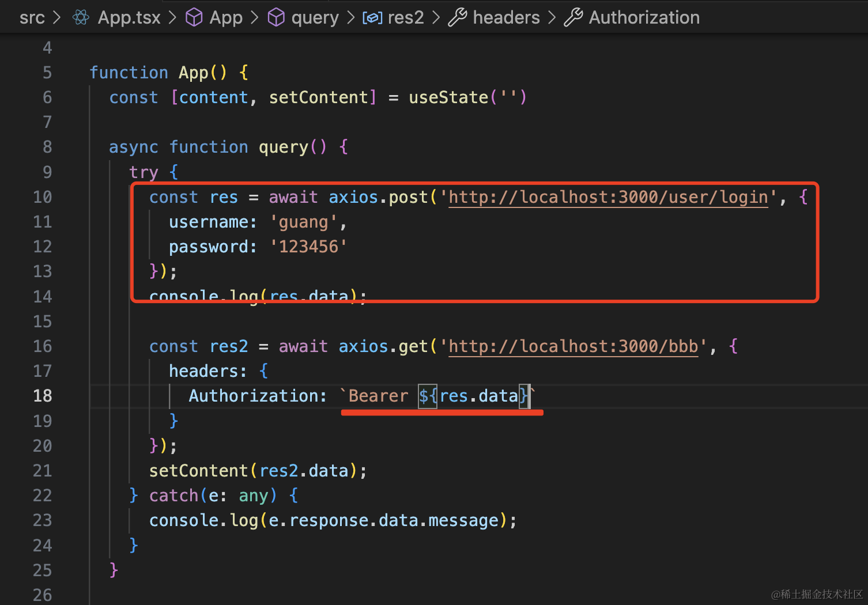Screen dimensions: 868x605
Task: Click the React icon beside App.tsx
Action: [x=81, y=18]
